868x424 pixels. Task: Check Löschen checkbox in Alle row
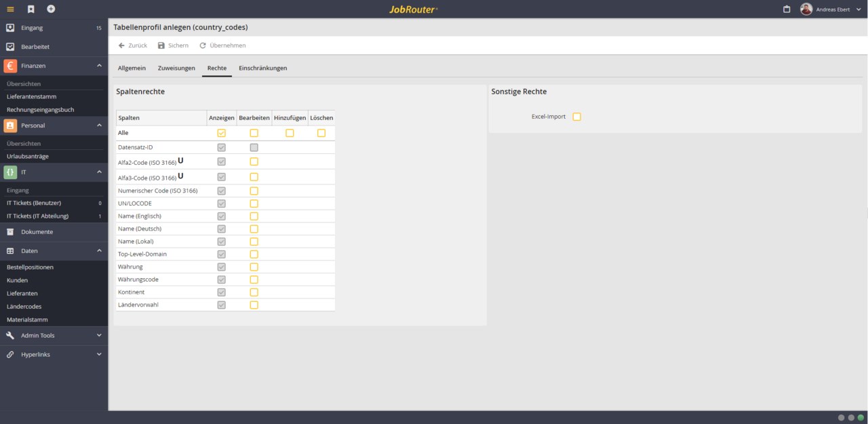point(321,133)
